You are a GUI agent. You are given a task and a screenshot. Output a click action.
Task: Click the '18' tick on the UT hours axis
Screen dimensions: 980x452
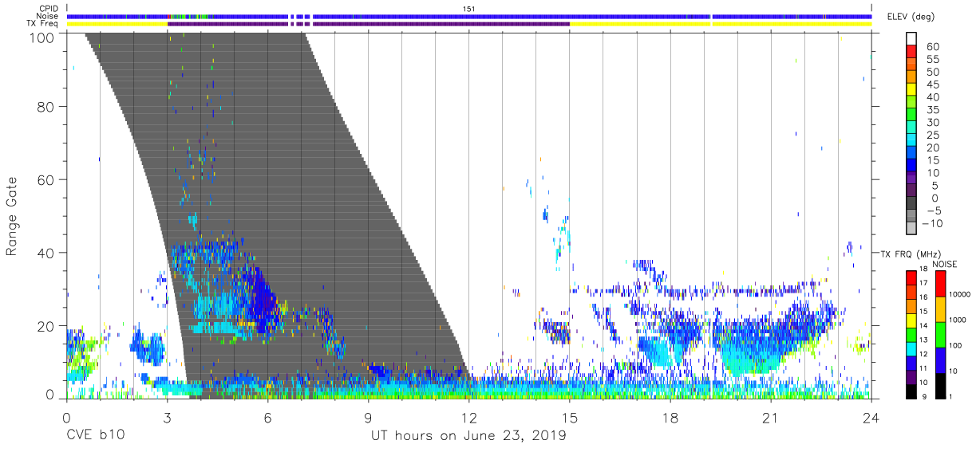tap(670, 416)
